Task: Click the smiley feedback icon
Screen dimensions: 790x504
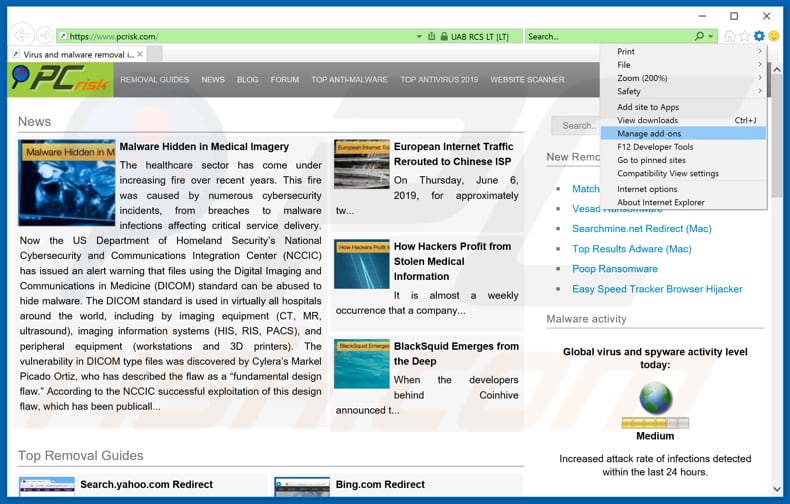Action: (774, 36)
